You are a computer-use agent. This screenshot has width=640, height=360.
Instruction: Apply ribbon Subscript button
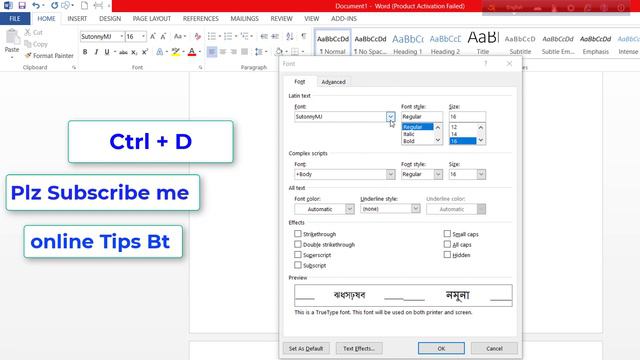pos(134,52)
